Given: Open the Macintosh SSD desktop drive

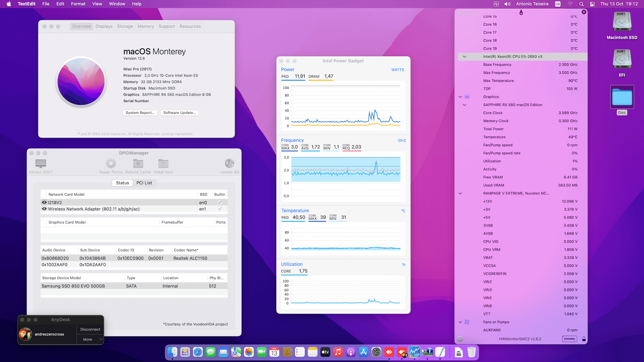Looking at the screenshot, I should point(622,21).
